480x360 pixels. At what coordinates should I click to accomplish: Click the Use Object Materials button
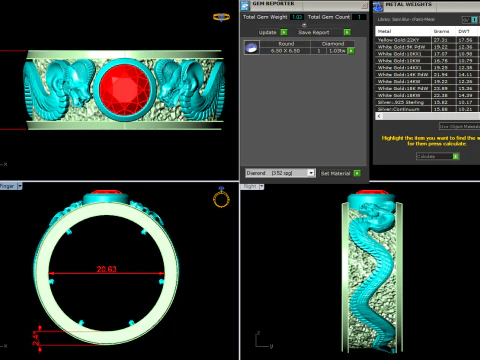pyautogui.click(x=460, y=126)
